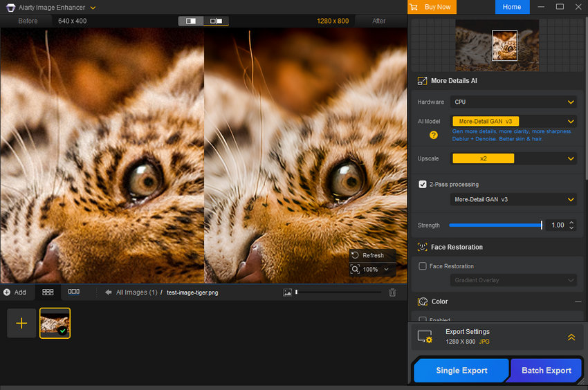The image size is (588, 390).
Task: Open the Hardware CPU dropdown
Action: point(513,102)
